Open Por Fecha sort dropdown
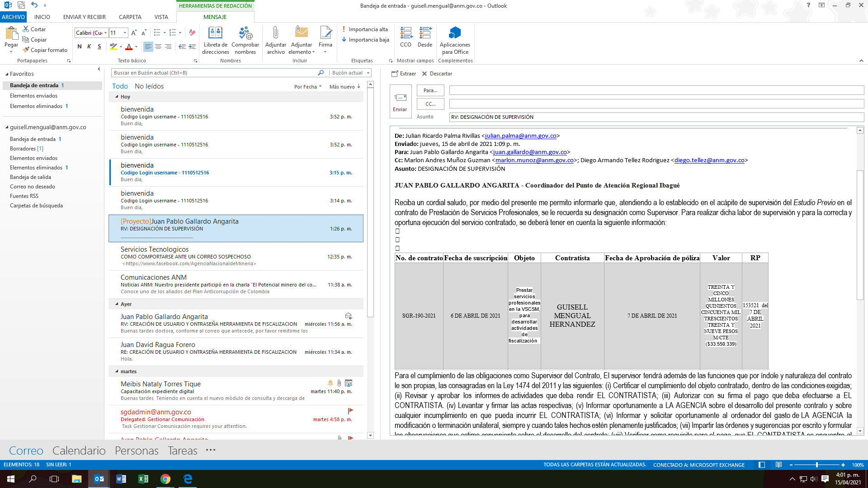Image resolution: width=868 pixels, height=488 pixels. (308, 87)
